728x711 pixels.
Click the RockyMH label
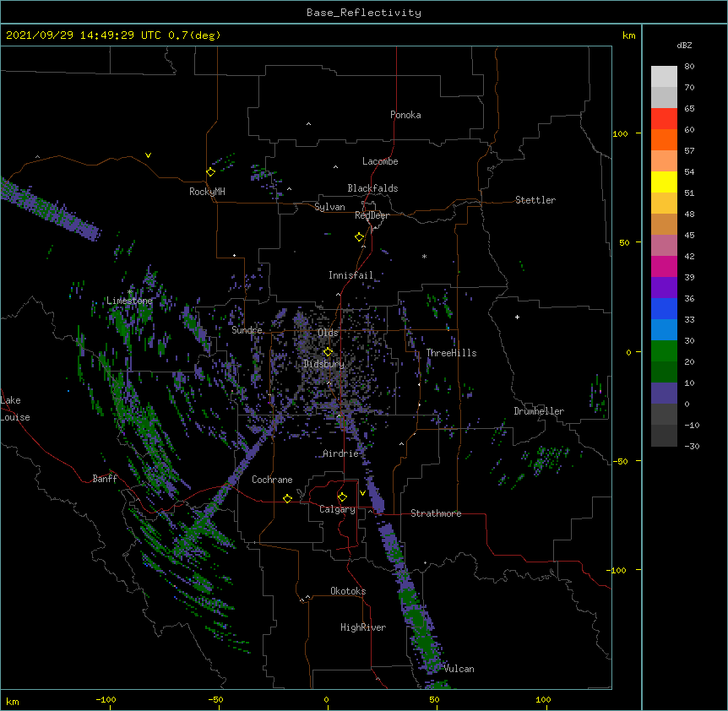(207, 192)
